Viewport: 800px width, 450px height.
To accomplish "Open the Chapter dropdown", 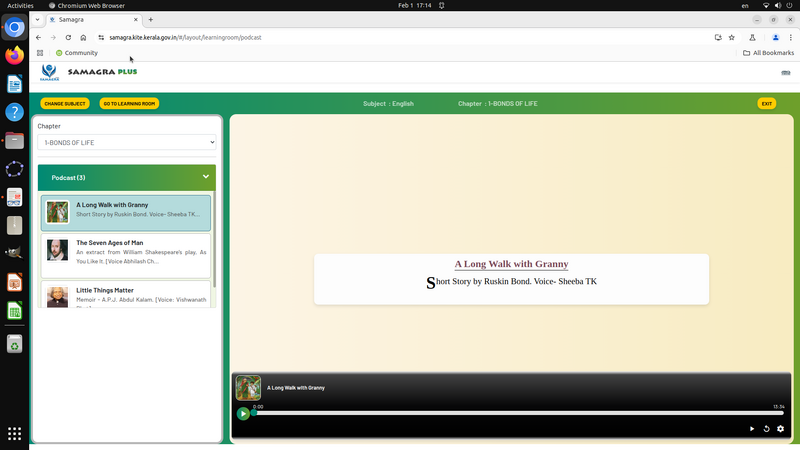I will (126, 143).
